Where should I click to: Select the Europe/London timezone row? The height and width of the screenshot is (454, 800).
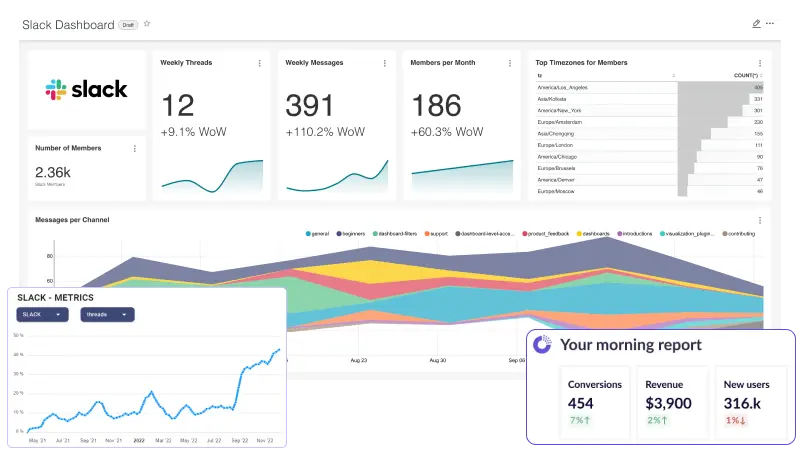click(x=650, y=145)
